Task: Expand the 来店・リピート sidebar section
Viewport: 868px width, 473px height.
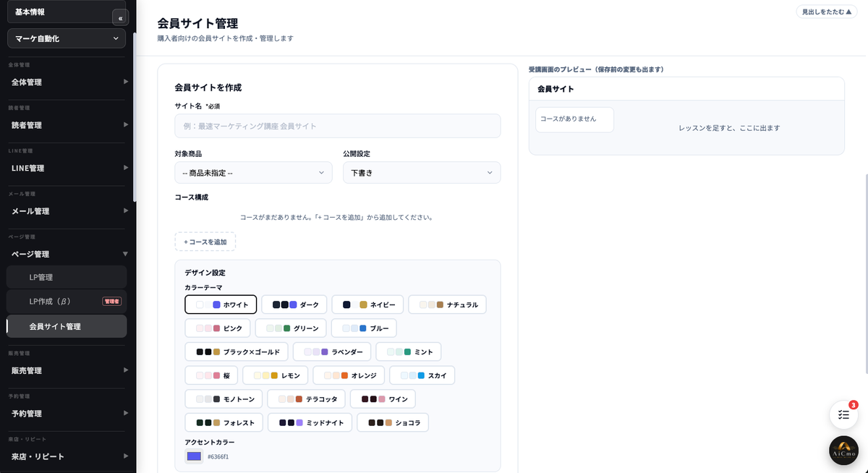Action: click(x=68, y=456)
